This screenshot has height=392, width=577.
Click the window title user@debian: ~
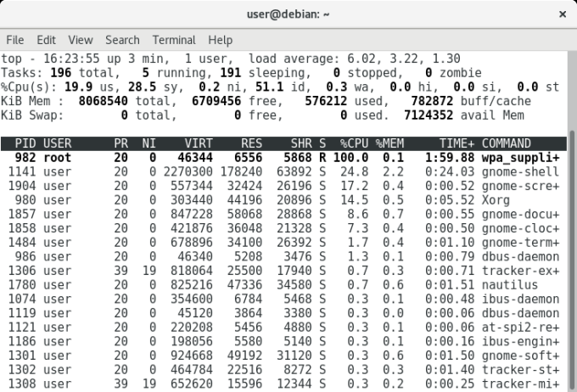288,14
